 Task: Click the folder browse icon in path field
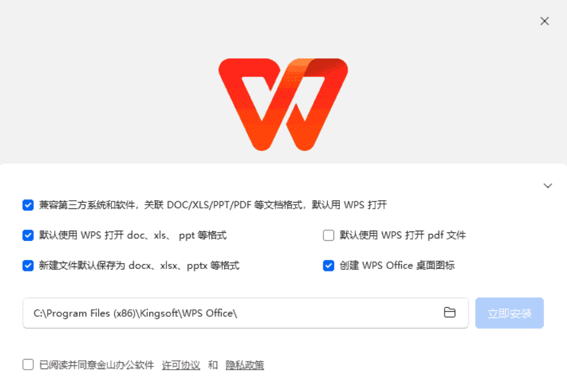pos(450,312)
